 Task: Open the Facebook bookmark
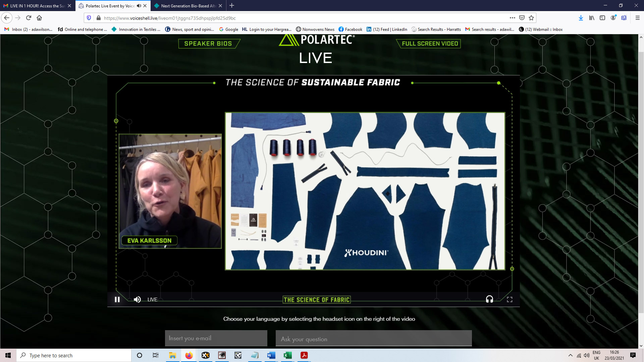click(x=351, y=29)
